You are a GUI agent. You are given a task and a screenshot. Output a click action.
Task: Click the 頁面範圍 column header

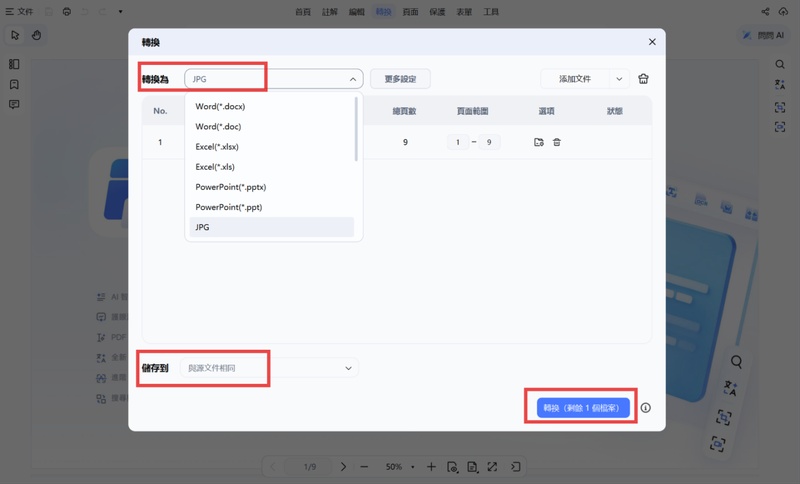click(x=472, y=111)
